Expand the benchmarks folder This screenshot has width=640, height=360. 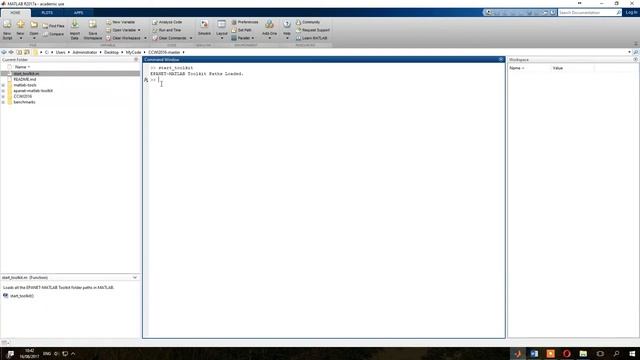coord(3,102)
